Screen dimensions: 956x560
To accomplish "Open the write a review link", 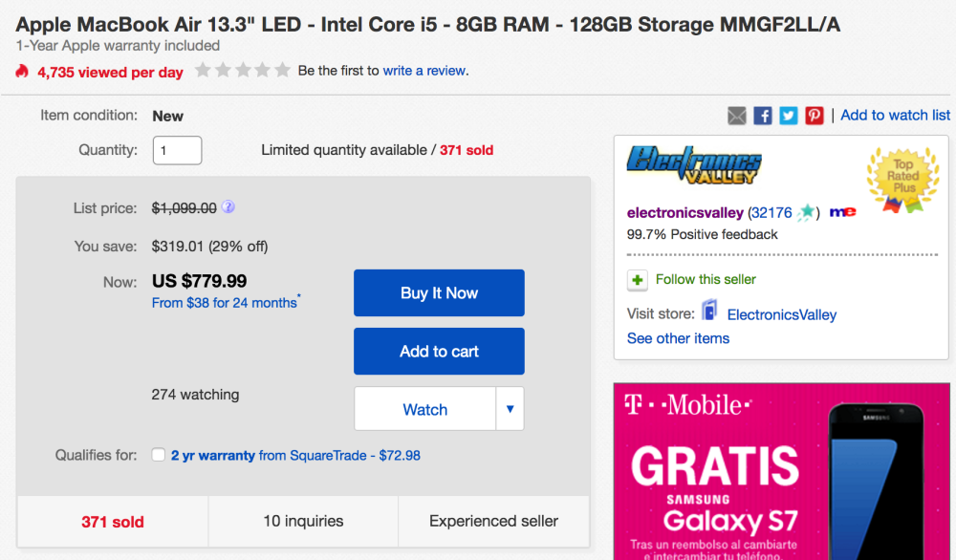I will [x=424, y=71].
